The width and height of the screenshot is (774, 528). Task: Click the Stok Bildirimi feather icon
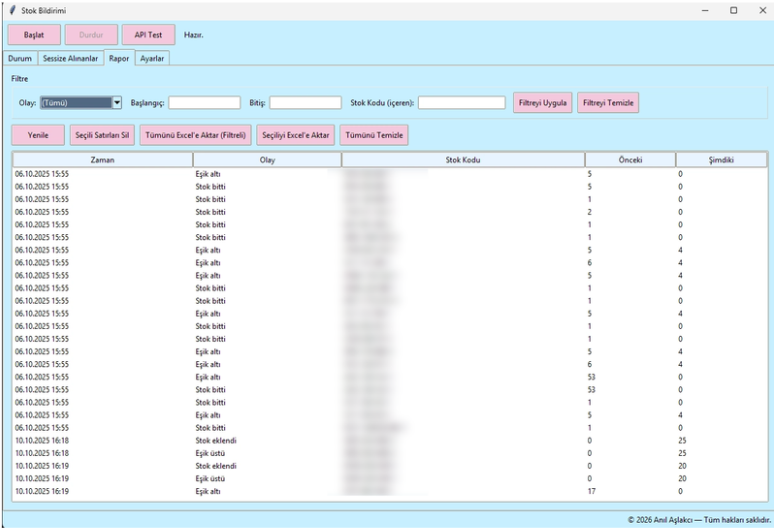click(x=12, y=10)
